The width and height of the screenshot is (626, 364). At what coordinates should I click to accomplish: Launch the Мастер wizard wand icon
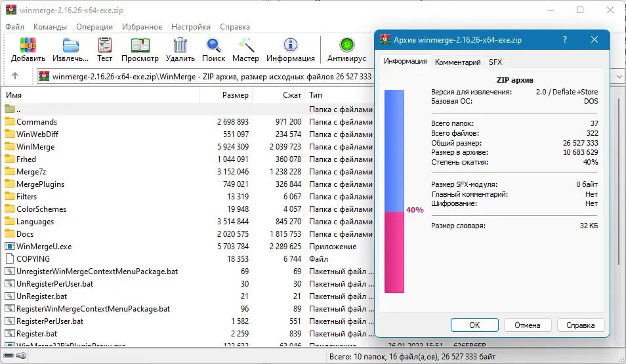(245, 45)
